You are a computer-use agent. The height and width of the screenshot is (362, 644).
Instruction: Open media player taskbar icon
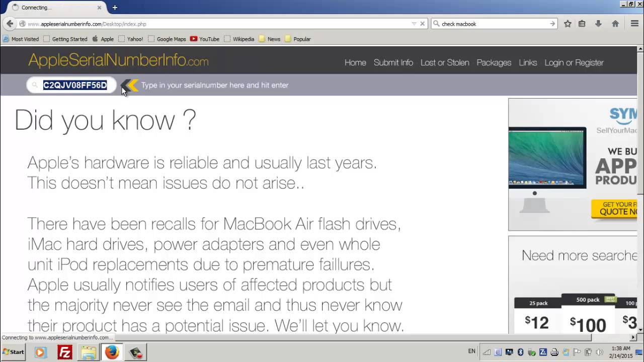(40, 352)
